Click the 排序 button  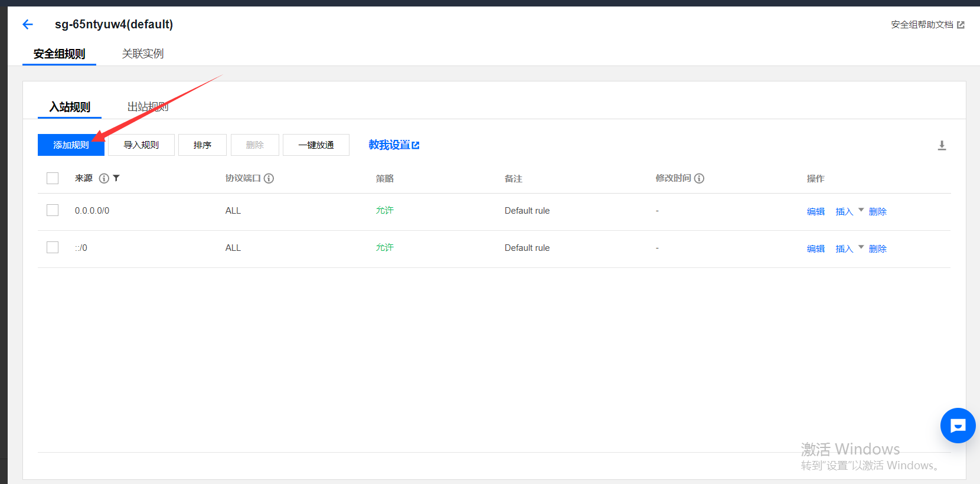point(202,145)
